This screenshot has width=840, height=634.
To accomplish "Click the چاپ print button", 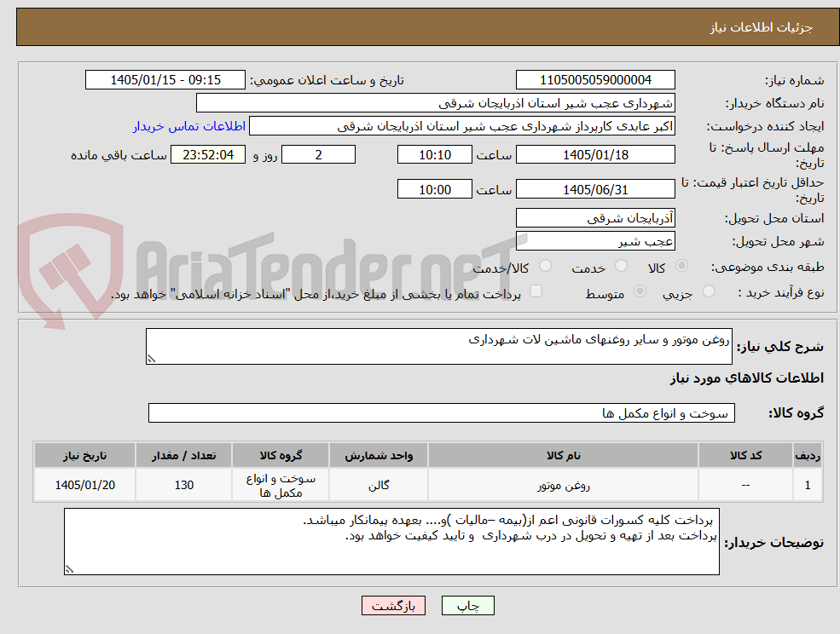I will point(467,606).
